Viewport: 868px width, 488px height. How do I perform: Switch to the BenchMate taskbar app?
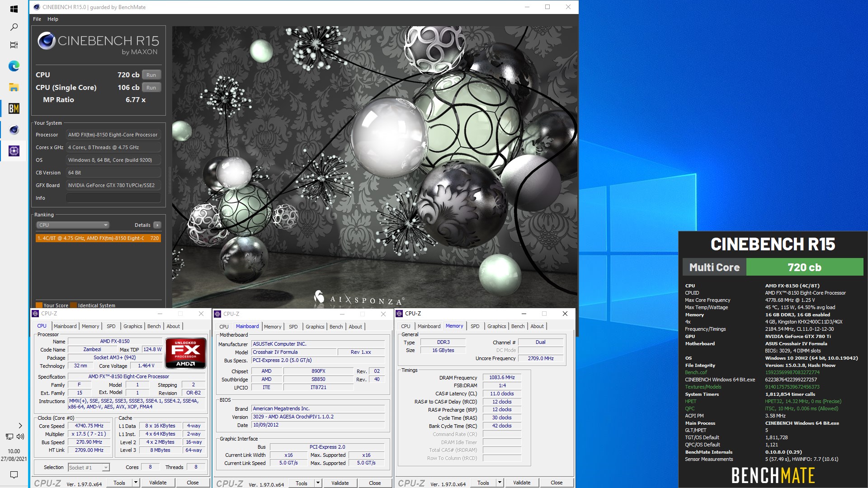click(14, 108)
